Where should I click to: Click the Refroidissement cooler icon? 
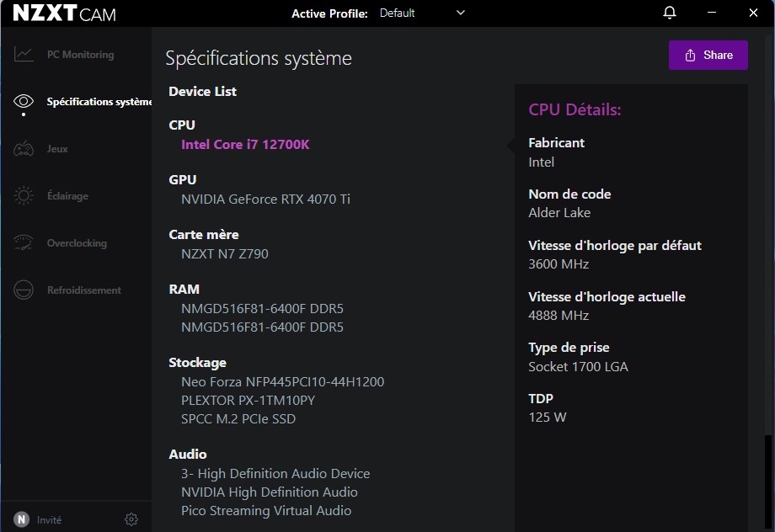[24, 290]
